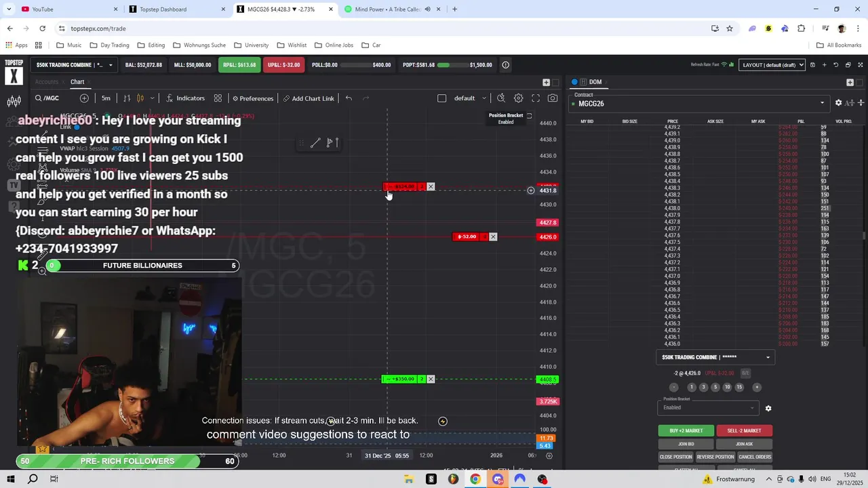Toggle chart fullscreen mode
The width and height of the screenshot is (868, 488).
coord(536,98)
